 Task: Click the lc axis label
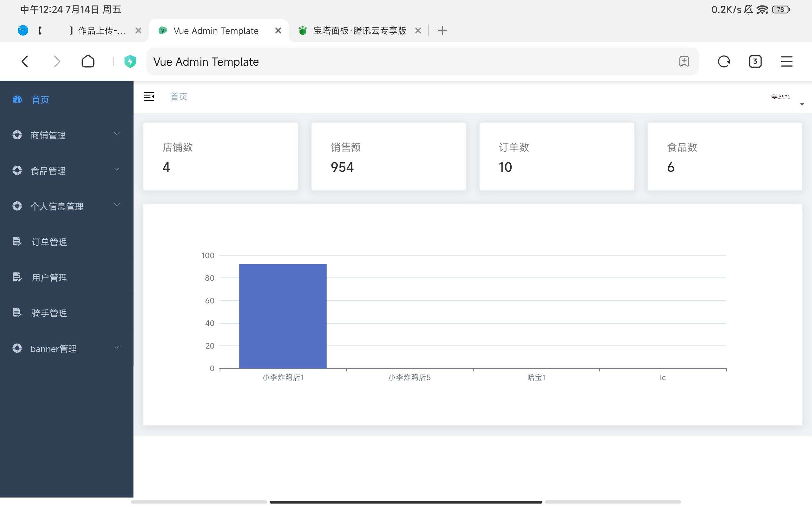tap(663, 377)
